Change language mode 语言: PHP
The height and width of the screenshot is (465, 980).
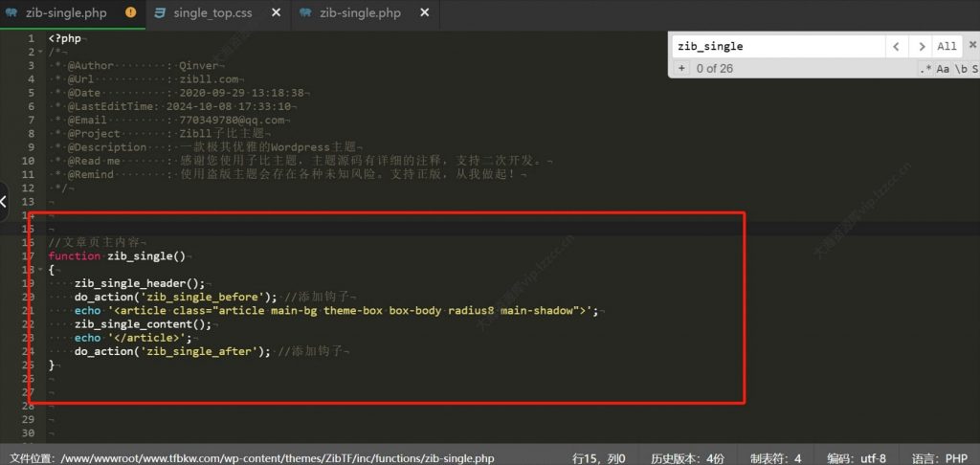[x=940, y=458]
